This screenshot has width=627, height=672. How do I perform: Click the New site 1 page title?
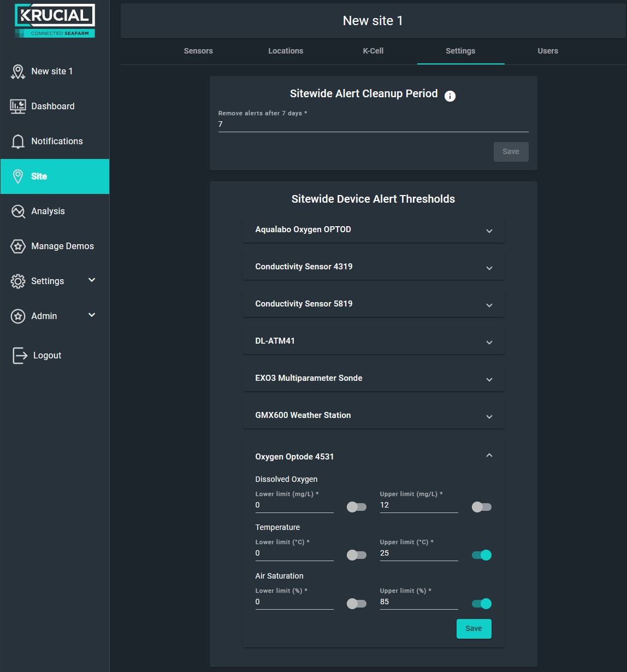pyautogui.click(x=373, y=21)
